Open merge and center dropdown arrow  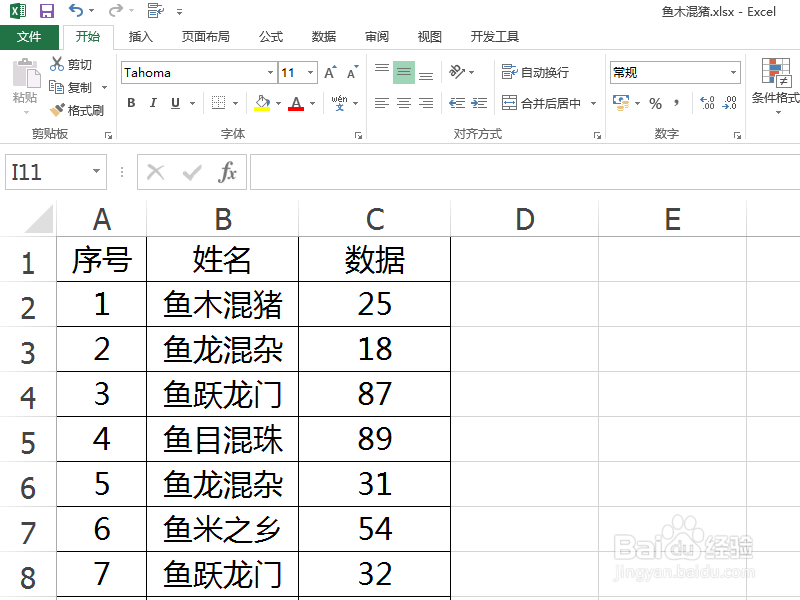pos(593,104)
